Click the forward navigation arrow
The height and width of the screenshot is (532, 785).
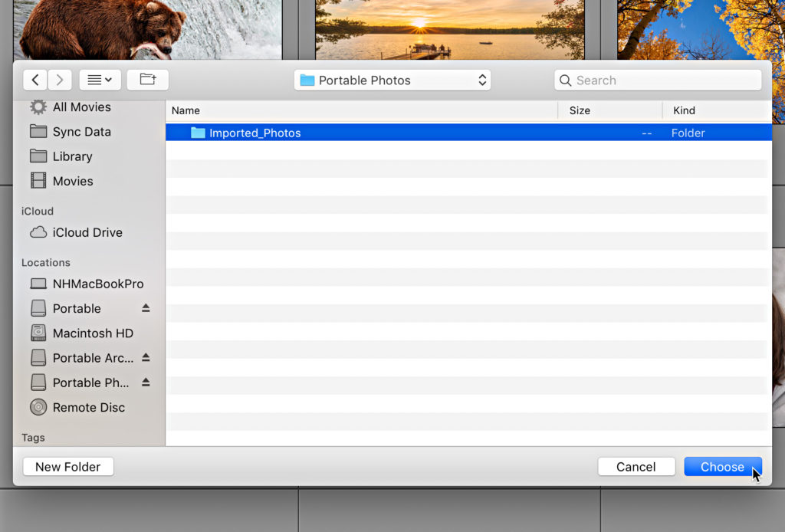coord(59,80)
